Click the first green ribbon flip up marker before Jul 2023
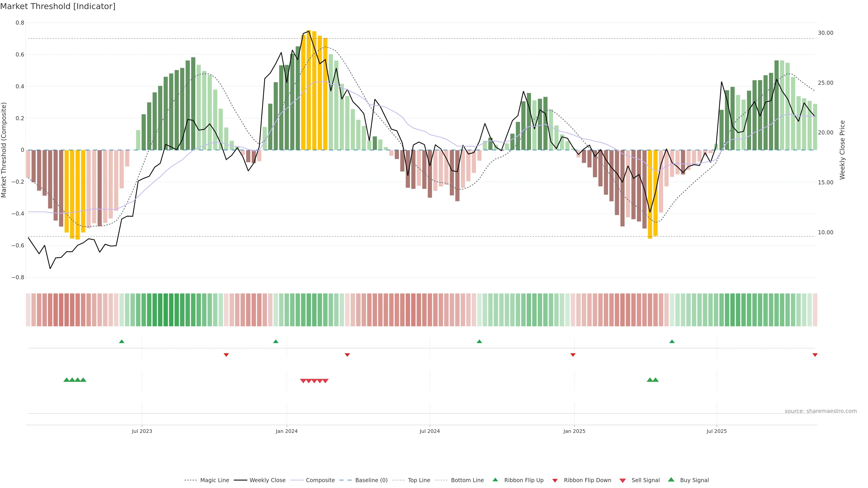This screenshot has height=488, width=868. 122,342
